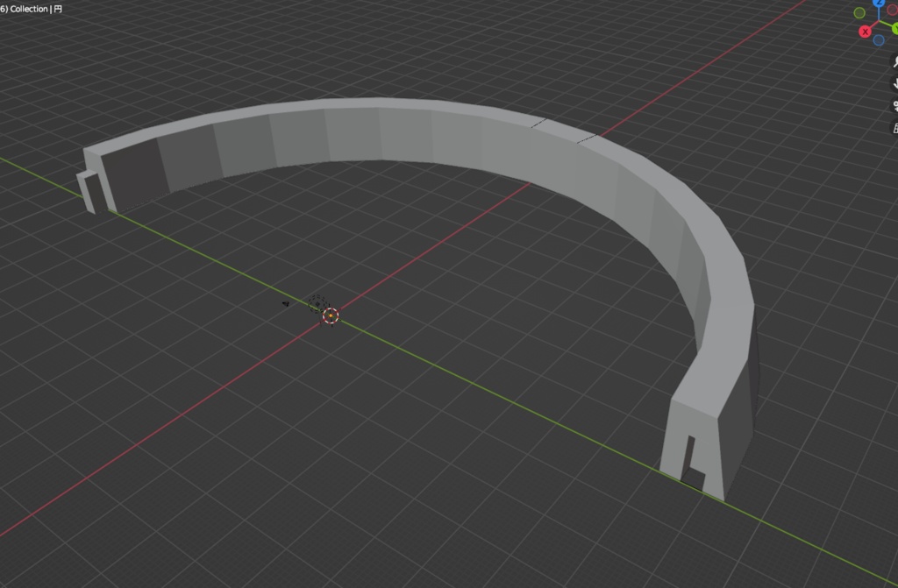Click the 3D cursor at the origin
The height and width of the screenshot is (588, 898).
331,315
